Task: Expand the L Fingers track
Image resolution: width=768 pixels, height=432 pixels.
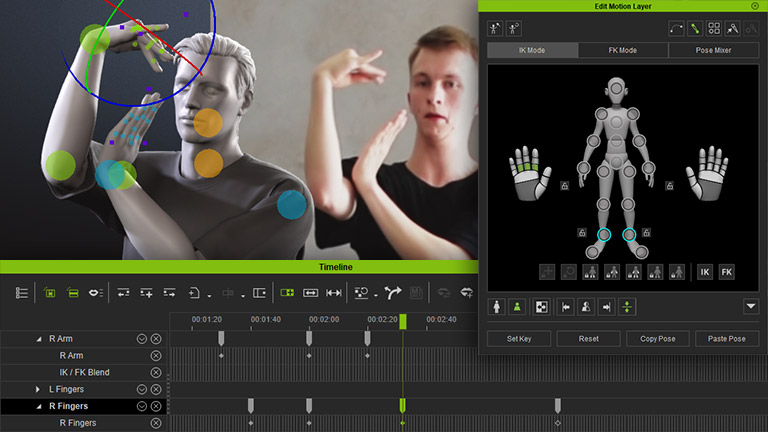Action: [x=38, y=389]
